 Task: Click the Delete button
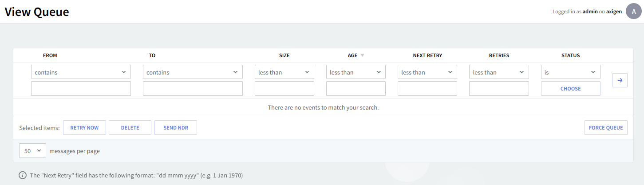pyautogui.click(x=130, y=128)
